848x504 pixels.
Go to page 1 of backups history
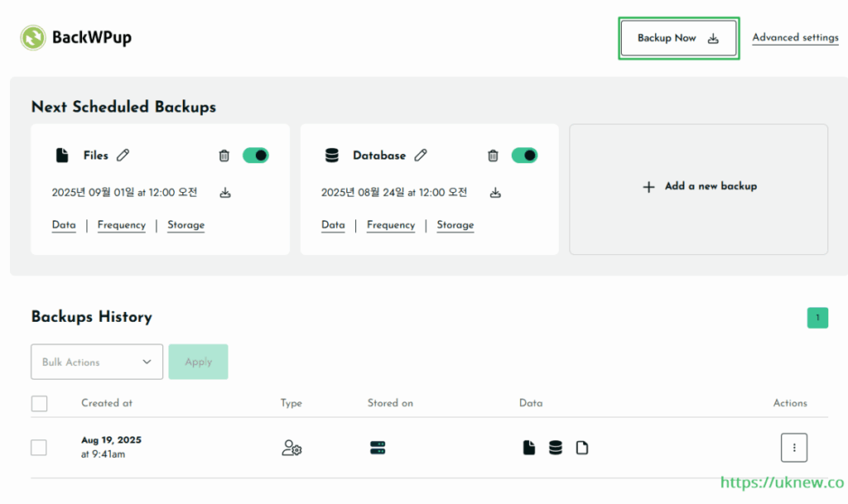(x=817, y=318)
